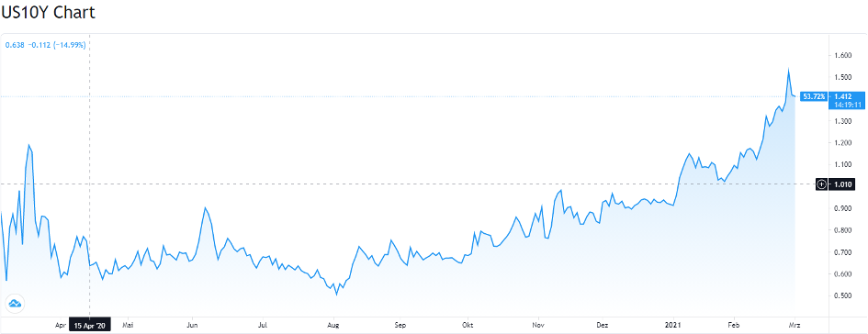Click the 53.72% change badge

815,96
